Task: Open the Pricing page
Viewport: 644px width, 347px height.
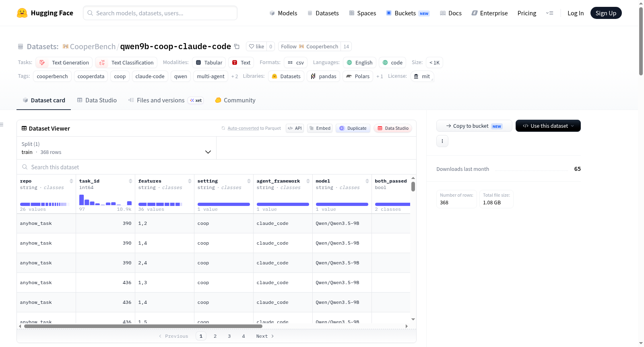Action: point(527,13)
